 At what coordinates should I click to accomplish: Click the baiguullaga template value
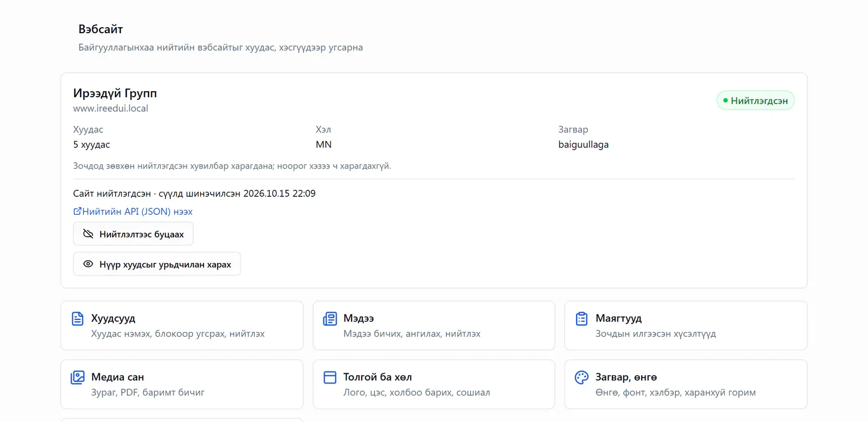(584, 145)
